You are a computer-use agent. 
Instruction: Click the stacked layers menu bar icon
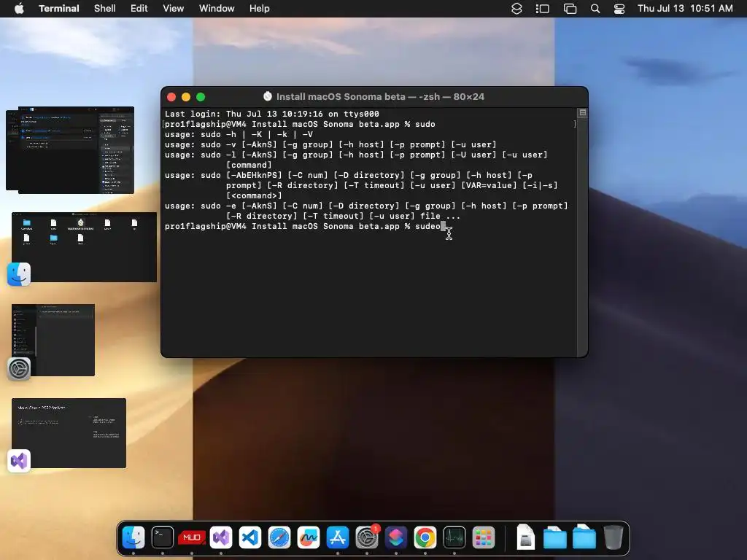[517, 9]
